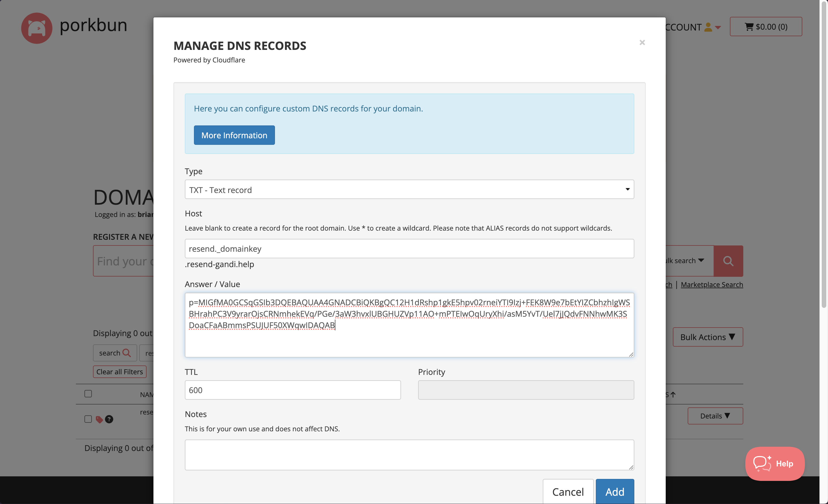This screenshot has width=828, height=504.
Task: Open the Marketplace Search link
Action: pos(712,284)
